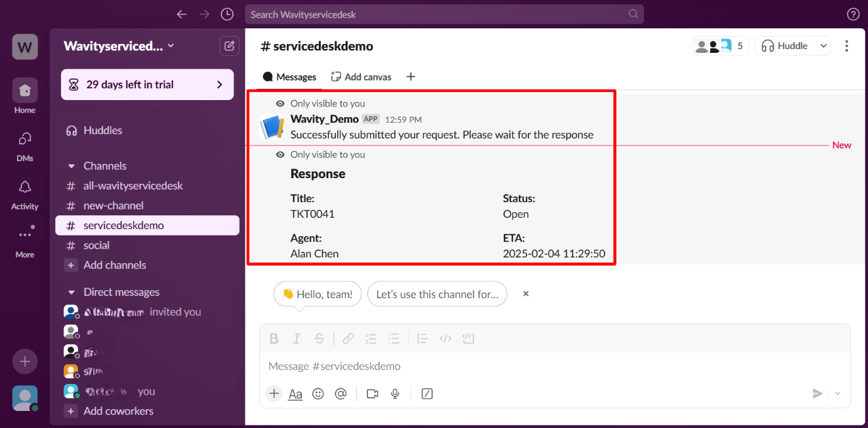Click the 12:59 PM message timestamp
The image size is (868, 428).
[403, 120]
